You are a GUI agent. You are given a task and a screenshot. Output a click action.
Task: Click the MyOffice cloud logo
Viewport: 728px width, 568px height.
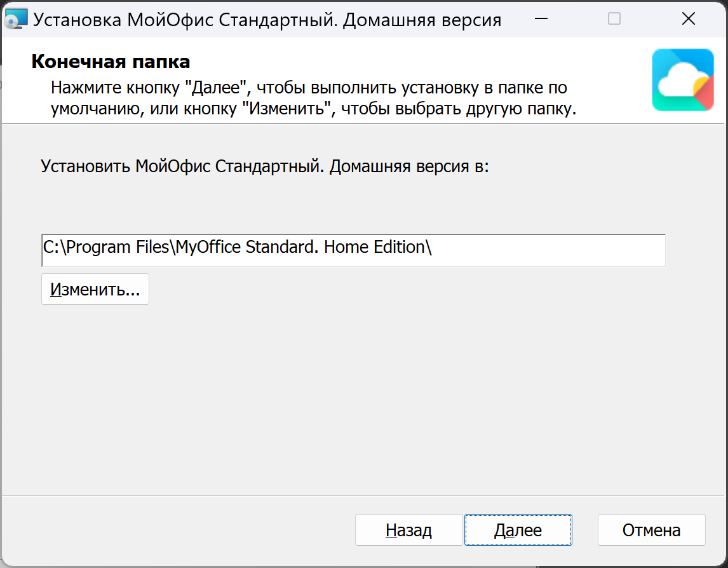coord(682,80)
